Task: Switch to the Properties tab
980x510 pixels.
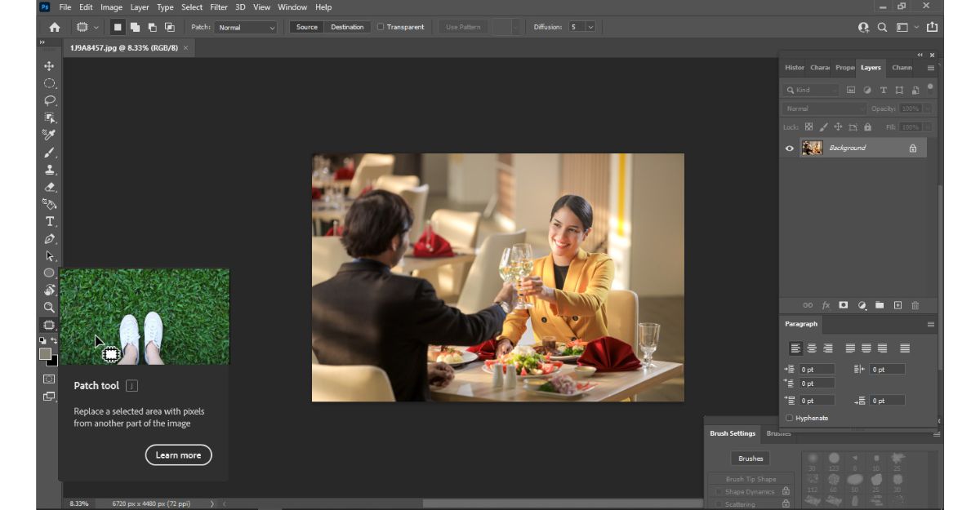Action: (844, 68)
